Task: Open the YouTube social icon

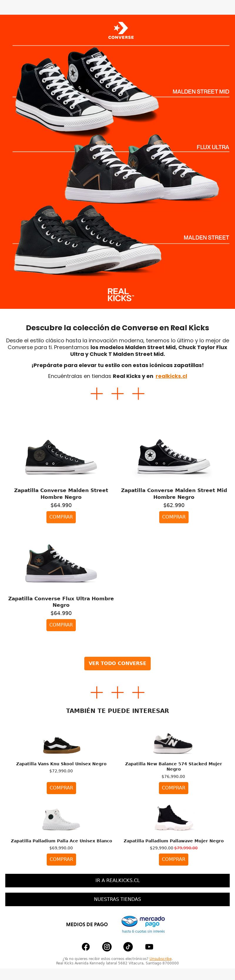Action: click(149, 947)
